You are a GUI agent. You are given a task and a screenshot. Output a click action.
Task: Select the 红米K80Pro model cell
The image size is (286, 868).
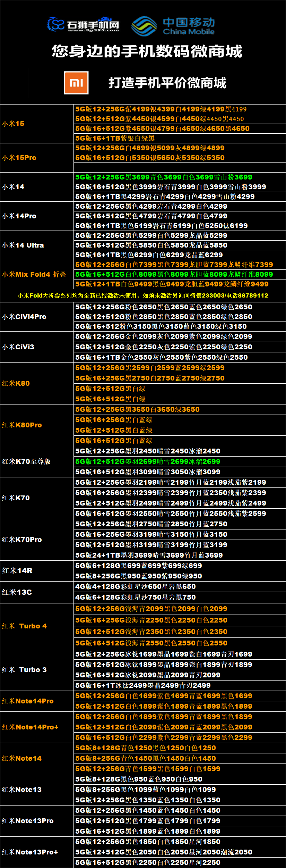[37, 425]
